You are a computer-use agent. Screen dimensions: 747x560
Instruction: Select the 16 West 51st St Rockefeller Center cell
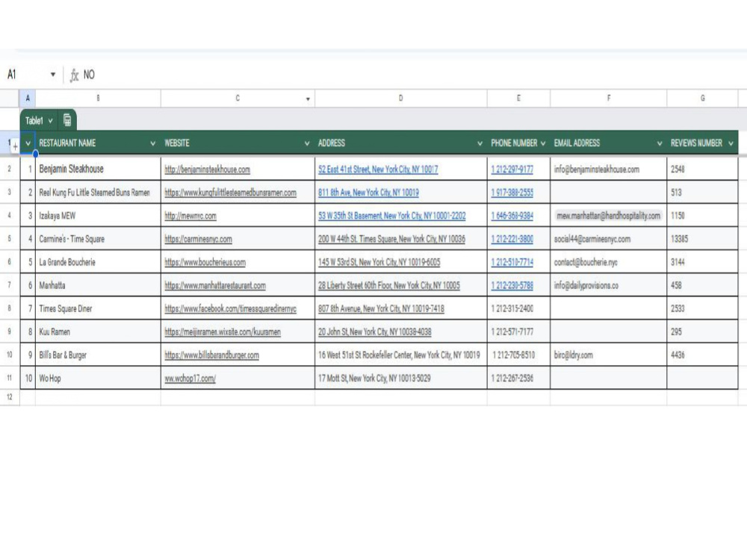point(400,355)
